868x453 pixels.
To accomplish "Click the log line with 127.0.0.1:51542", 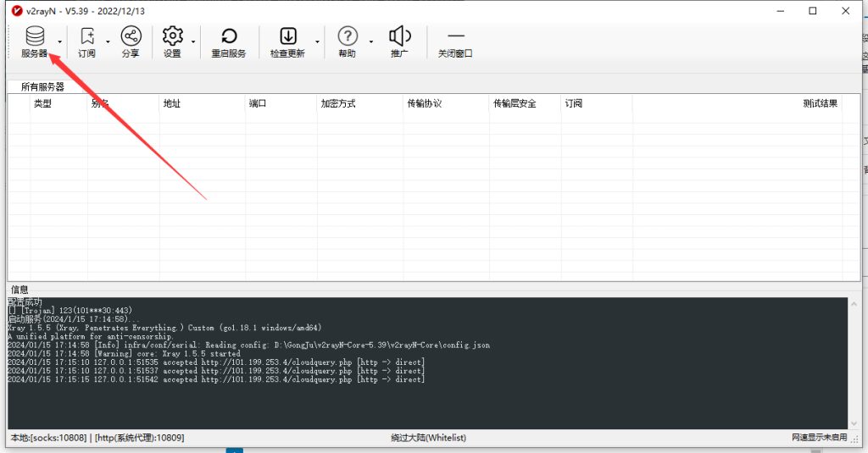I will [x=216, y=379].
